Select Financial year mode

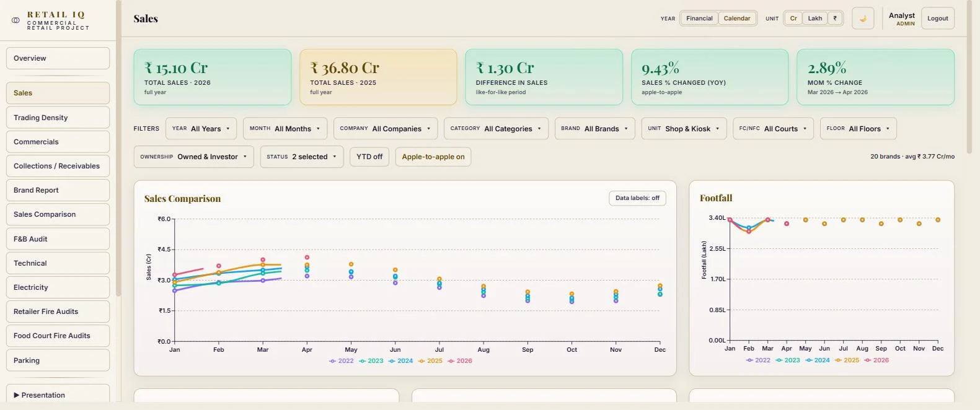[x=699, y=19]
